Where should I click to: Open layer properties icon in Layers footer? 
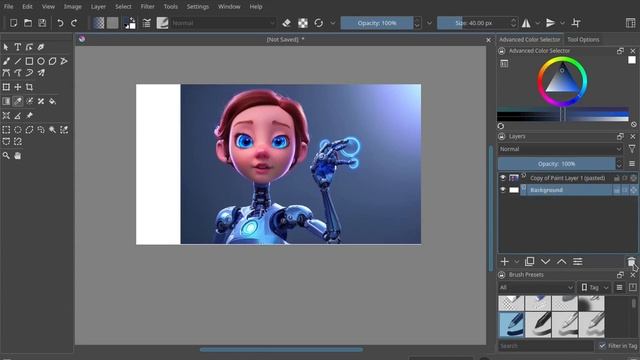coord(578,262)
